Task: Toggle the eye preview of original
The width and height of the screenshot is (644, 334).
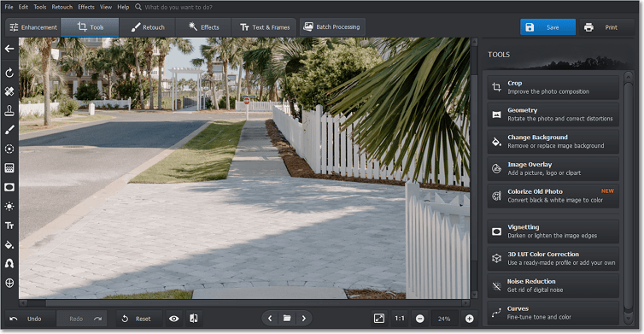Action: [173, 319]
